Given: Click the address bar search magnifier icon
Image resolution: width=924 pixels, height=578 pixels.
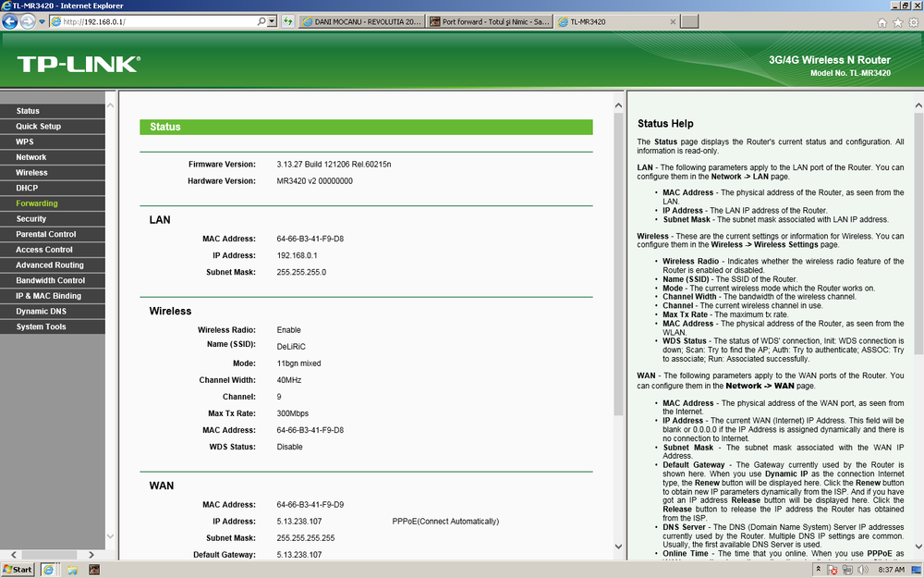Looking at the screenshot, I should pyautogui.click(x=261, y=22).
